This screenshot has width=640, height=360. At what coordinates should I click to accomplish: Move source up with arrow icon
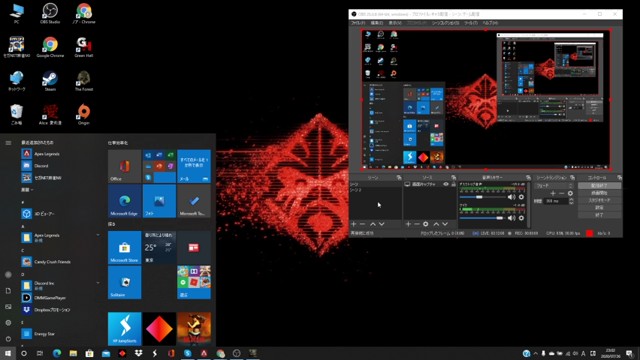pyautogui.click(x=436, y=224)
